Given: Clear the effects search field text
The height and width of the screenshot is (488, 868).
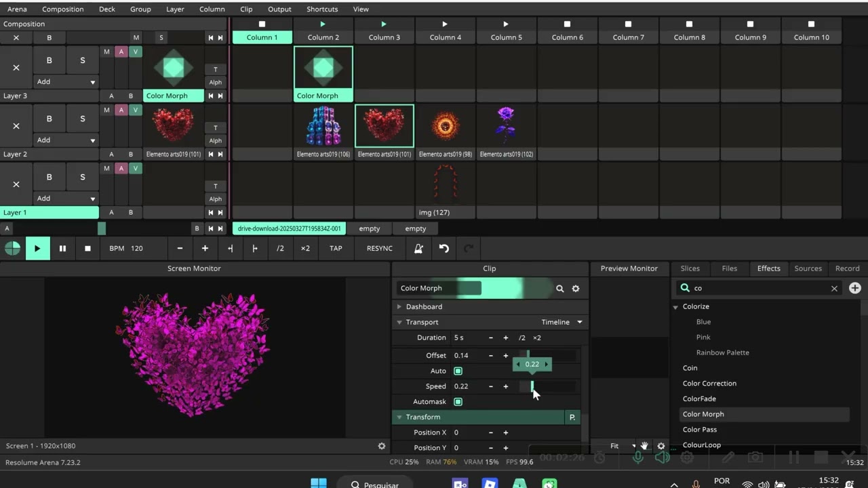Looking at the screenshot, I should (834, 289).
